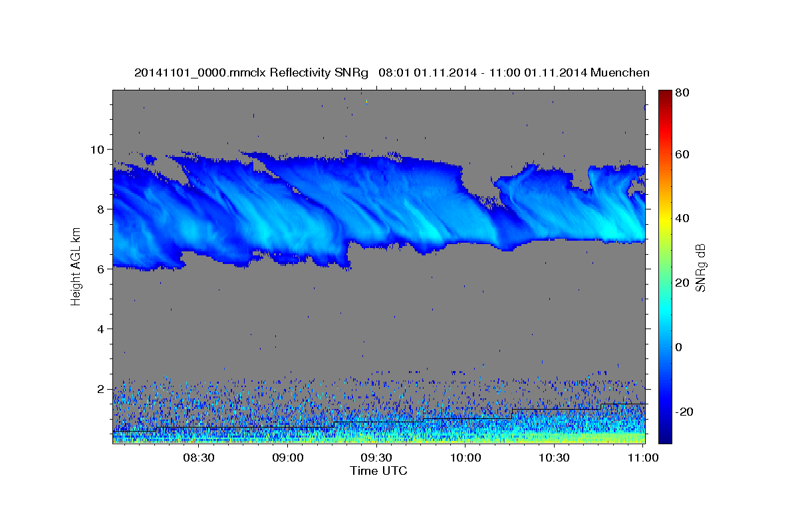Click the colorbar value 60
798x532 pixels.
pos(682,154)
